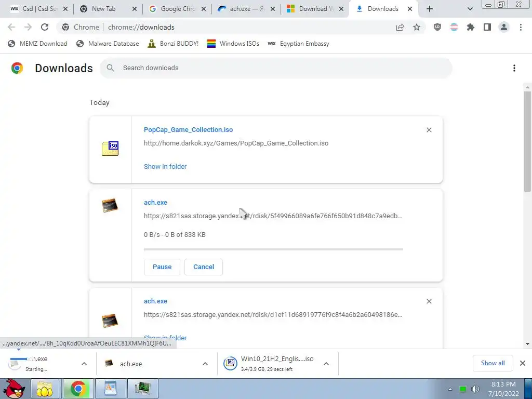Click Show all downloads button
532x399 pixels.
coord(493,363)
